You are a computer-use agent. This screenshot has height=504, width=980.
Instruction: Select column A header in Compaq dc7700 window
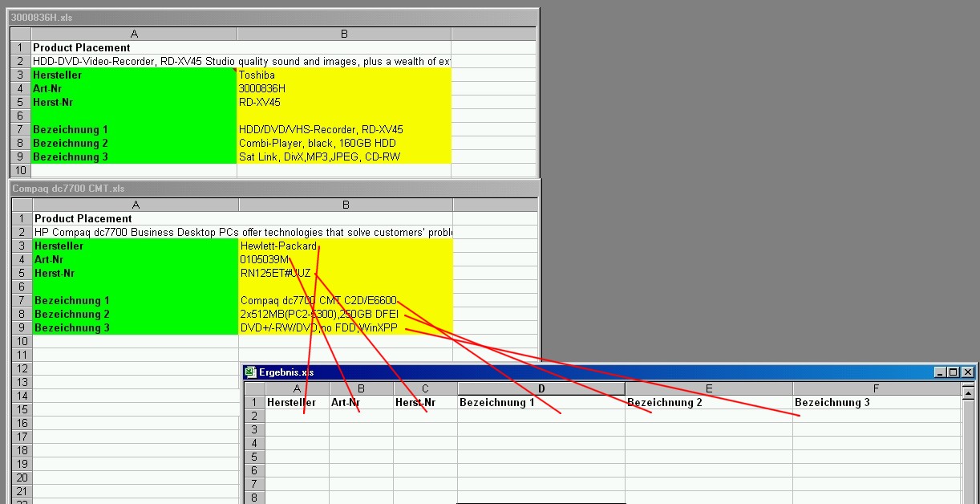pyautogui.click(x=136, y=205)
